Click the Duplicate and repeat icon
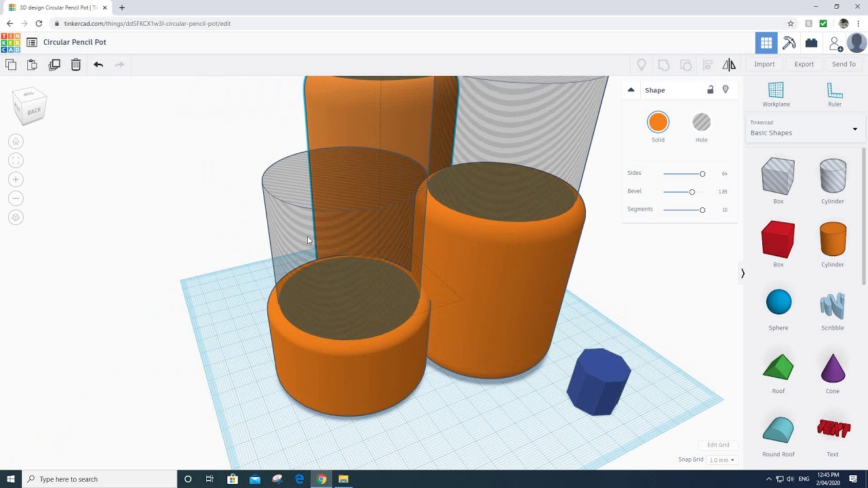 [x=54, y=64]
